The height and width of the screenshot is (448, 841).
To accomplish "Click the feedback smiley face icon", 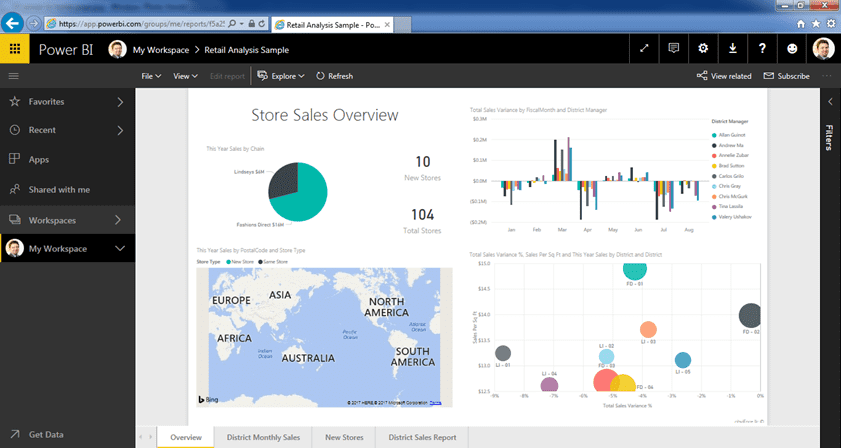I will click(x=793, y=49).
